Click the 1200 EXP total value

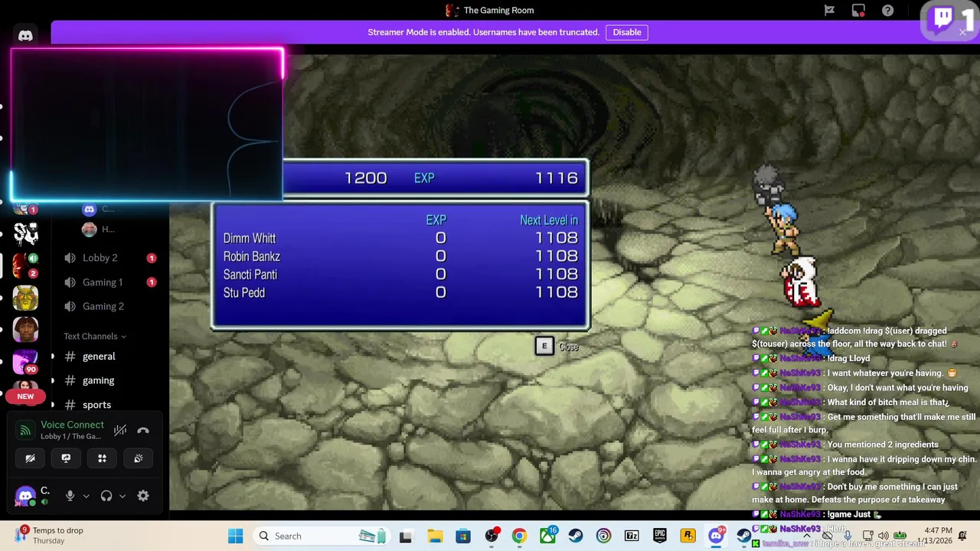pyautogui.click(x=365, y=178)
